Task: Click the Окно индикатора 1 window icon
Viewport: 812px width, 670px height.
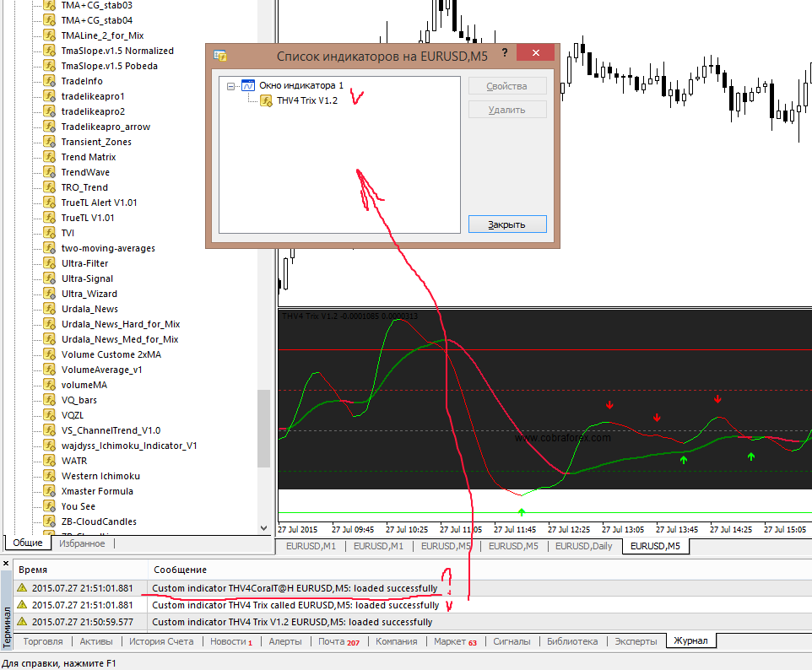Action: click(x=248, y=85)
